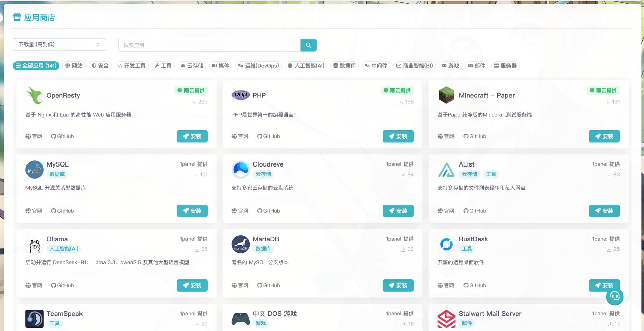
Task: Install Ollama with its 安装 button
Action: coord(192,285)
